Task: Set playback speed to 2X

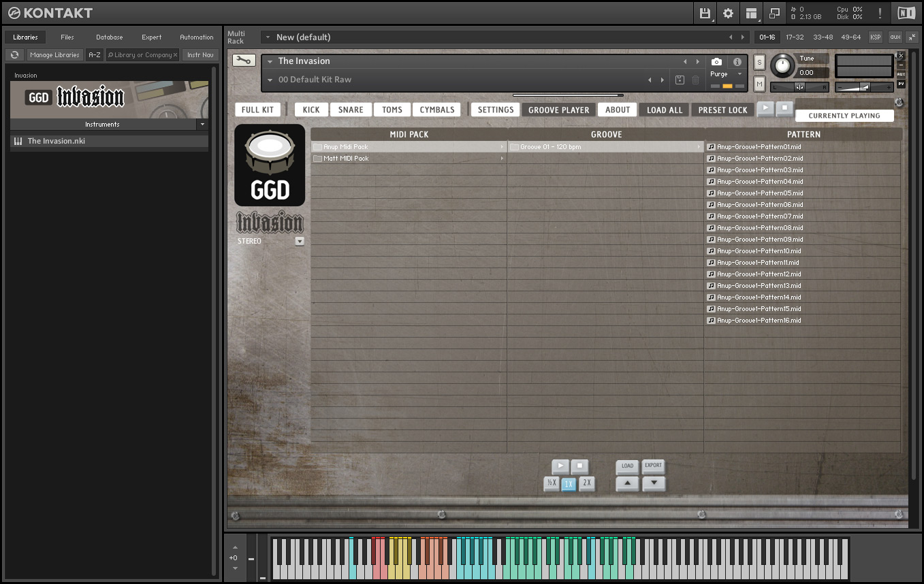Action: tap(587, 484)
